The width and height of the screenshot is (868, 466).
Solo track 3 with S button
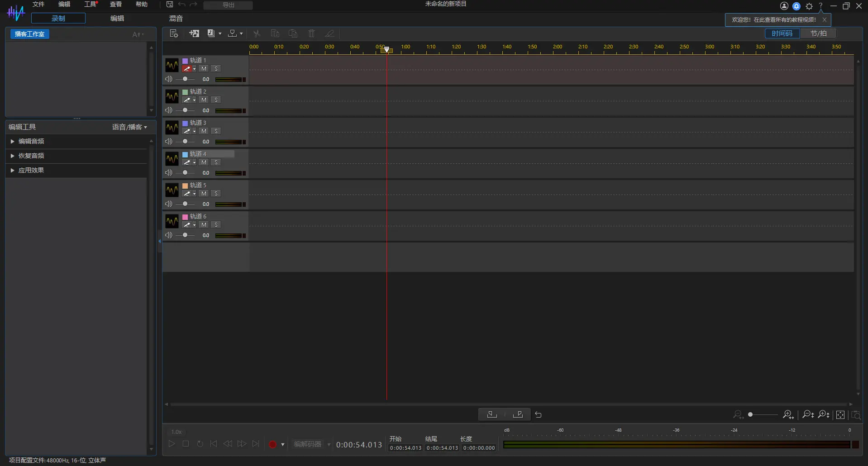click(x=216, y=131)
